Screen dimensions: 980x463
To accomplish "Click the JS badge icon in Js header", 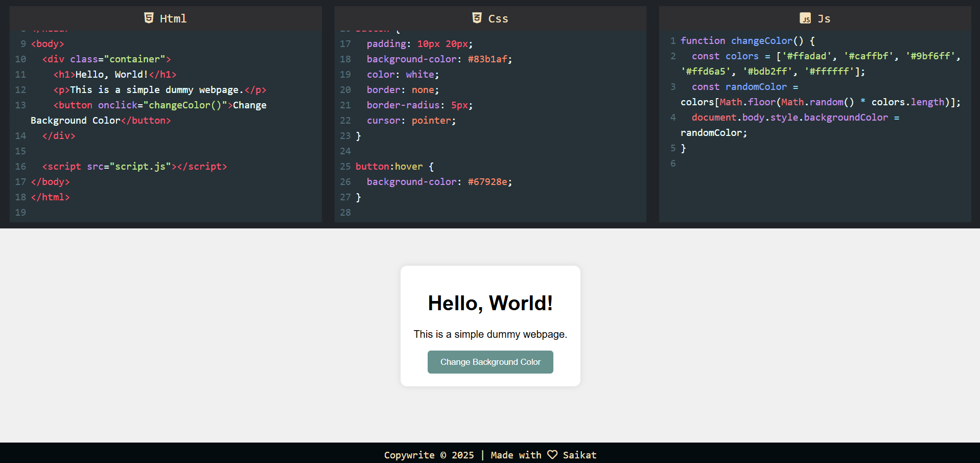I will pyautogui.click(x=805, y=18).
